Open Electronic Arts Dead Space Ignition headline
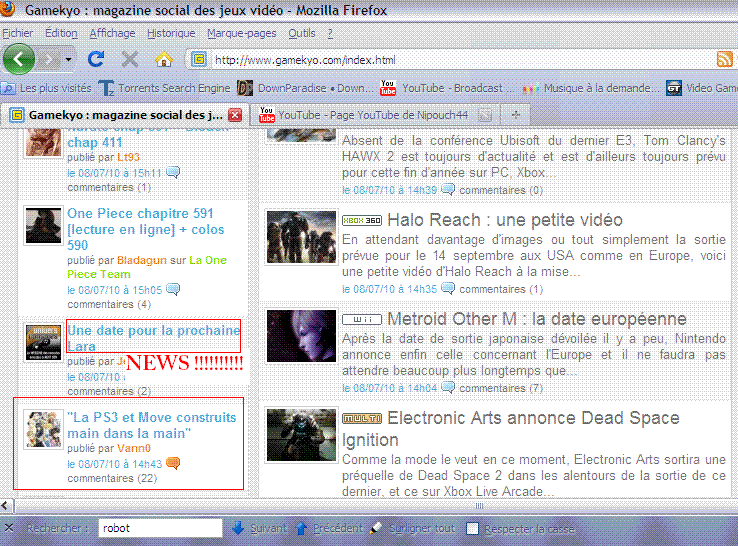 point(511,429)
